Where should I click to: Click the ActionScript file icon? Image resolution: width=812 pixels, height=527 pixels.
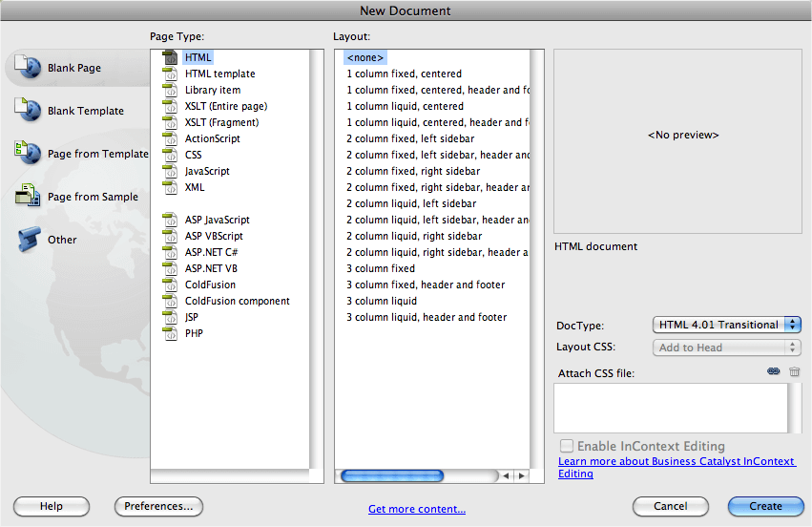(x=171, y=138)
